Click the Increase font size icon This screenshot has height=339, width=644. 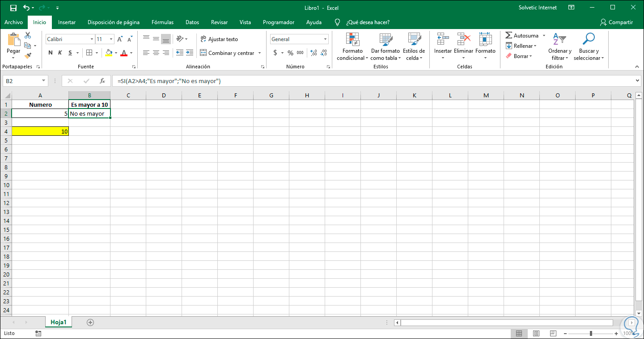[x=120, y=39]
